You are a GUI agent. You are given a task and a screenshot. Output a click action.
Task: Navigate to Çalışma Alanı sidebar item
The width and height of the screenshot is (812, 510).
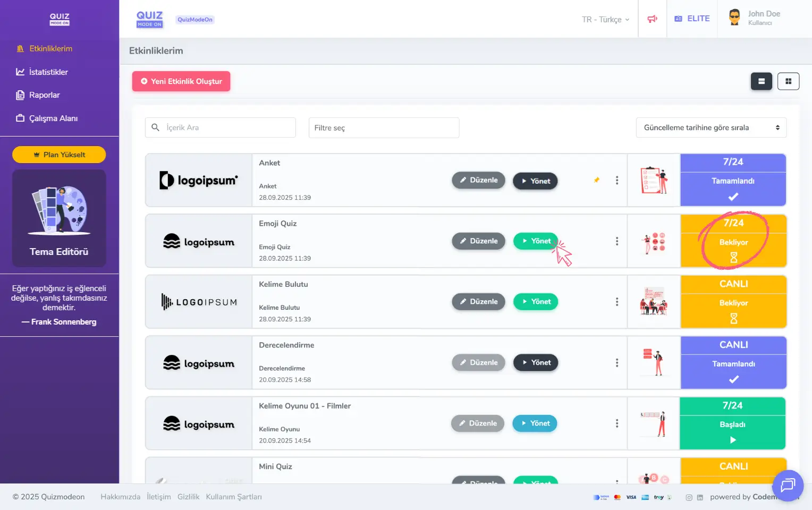[53, 118]
